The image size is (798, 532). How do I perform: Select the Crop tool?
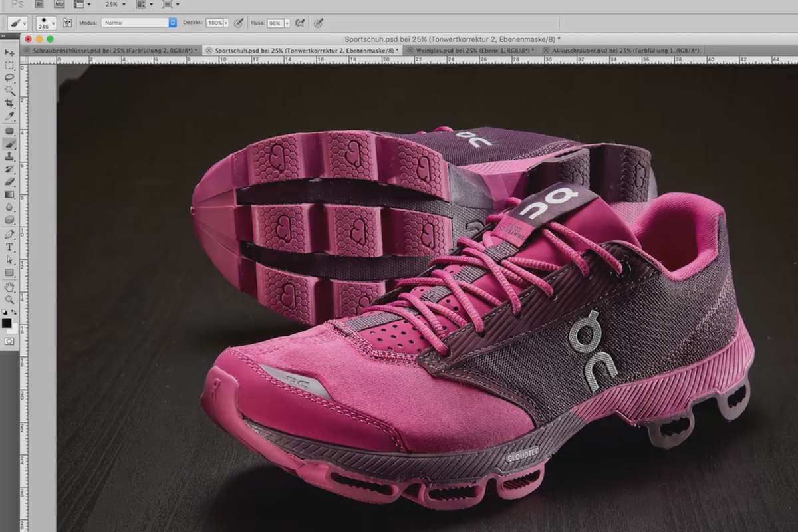tap(9, 104)
